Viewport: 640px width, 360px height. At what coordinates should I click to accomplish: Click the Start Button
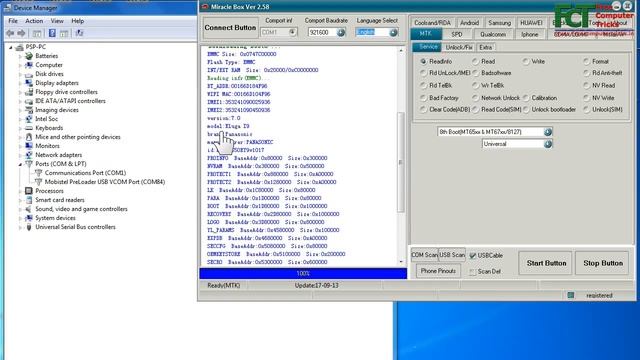coord(546,263)
